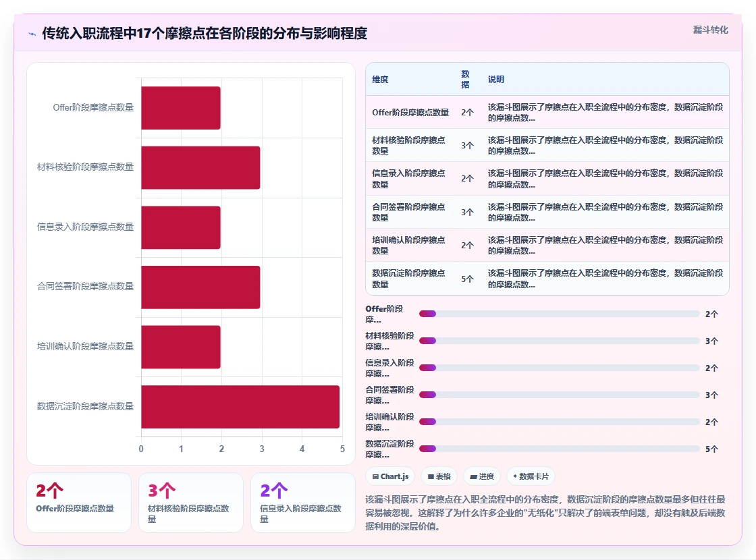
Task: Open the 3个 材料核验阶段摩擦点数量 data card
Action: click(191, 502)
